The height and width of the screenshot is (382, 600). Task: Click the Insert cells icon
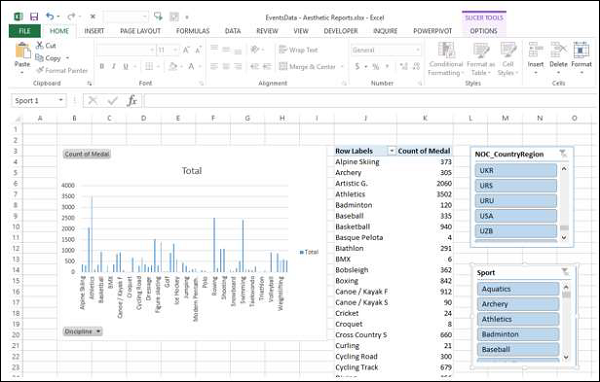[535, 50]
